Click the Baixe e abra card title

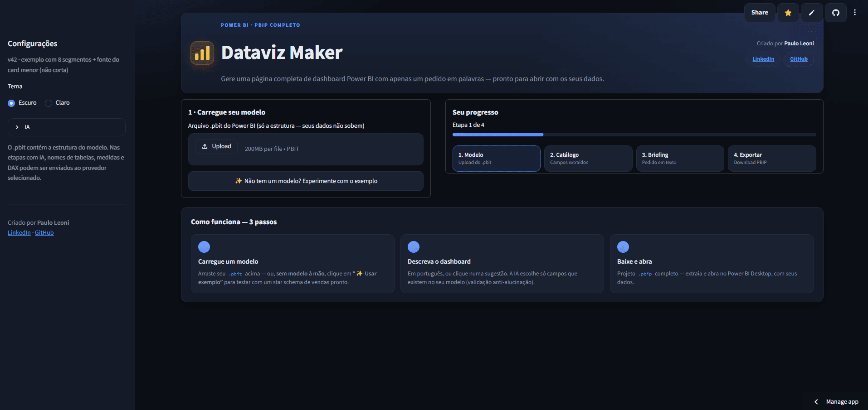point(634,262)
